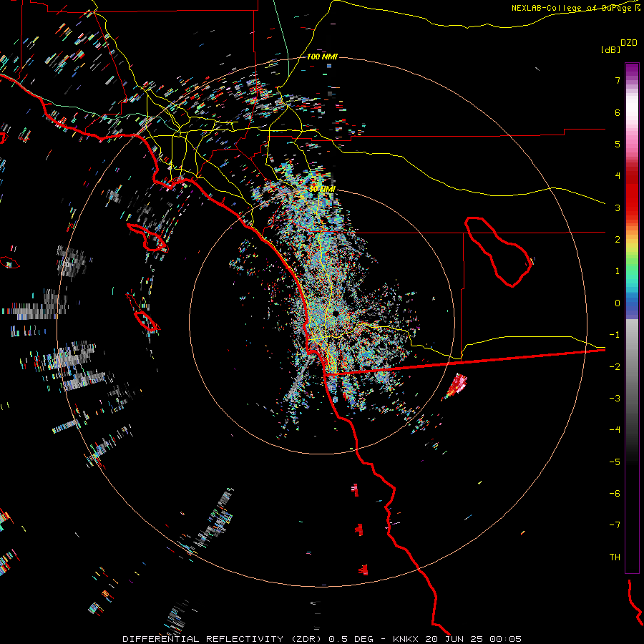Pick the purple top of the color bar
The image size is (644, 644).
pos(632,70)
